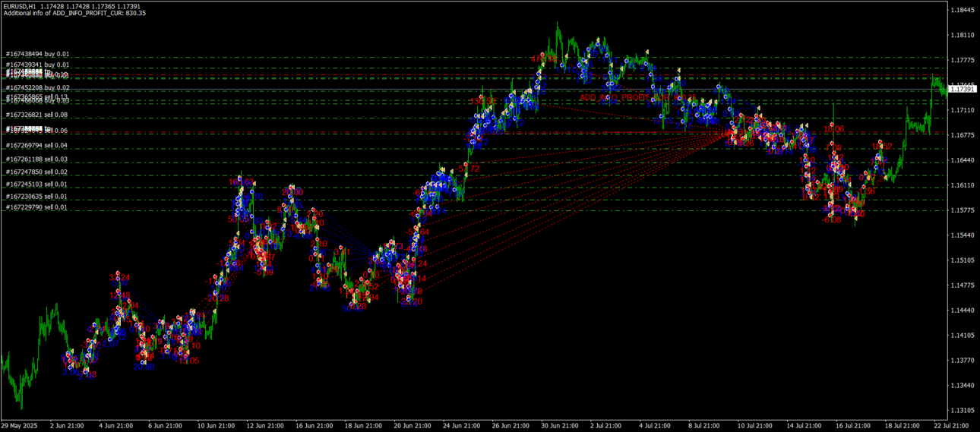Select order #167230635 sell 0.01 label
The width and height of the screenshot is (980, 432).
point(38,196)
